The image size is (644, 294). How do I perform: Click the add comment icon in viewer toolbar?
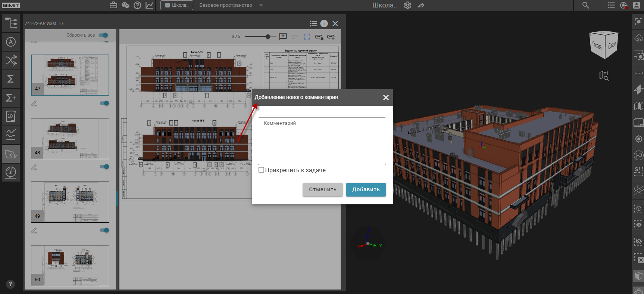(x=283, y=37)
